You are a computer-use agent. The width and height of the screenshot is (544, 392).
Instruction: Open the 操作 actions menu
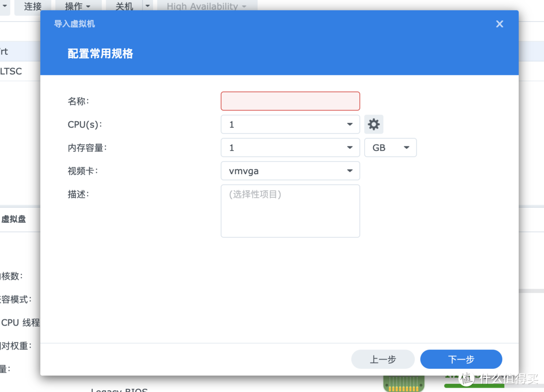[74, 7]
